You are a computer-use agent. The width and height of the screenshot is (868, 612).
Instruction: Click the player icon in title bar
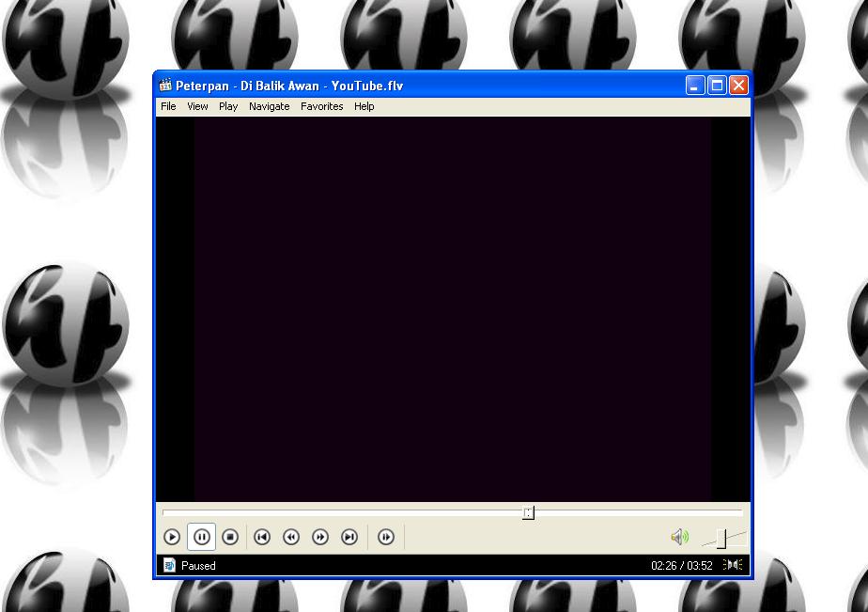[x=165, y=86]
